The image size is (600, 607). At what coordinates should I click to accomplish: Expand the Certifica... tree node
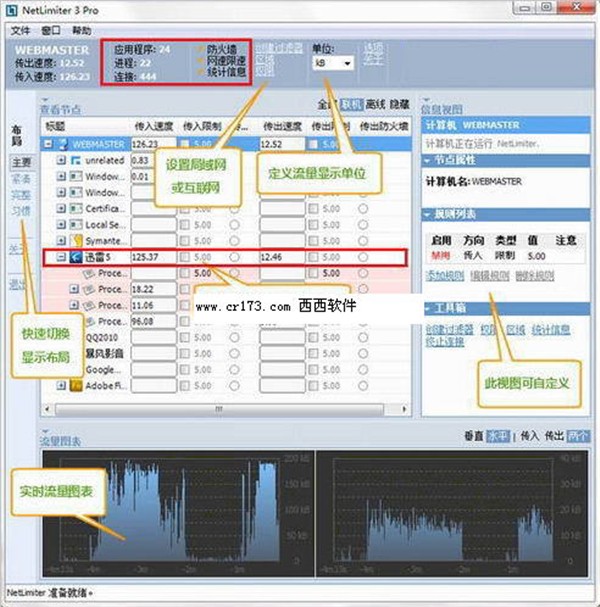click(x=61, y=209)
